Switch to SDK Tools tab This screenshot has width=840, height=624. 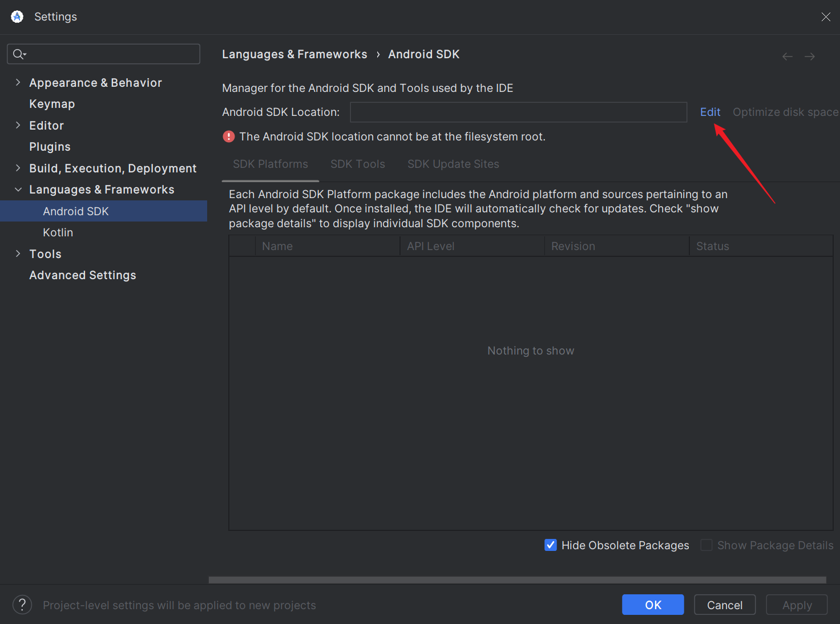pyautogui.click(x=358, y=164)
